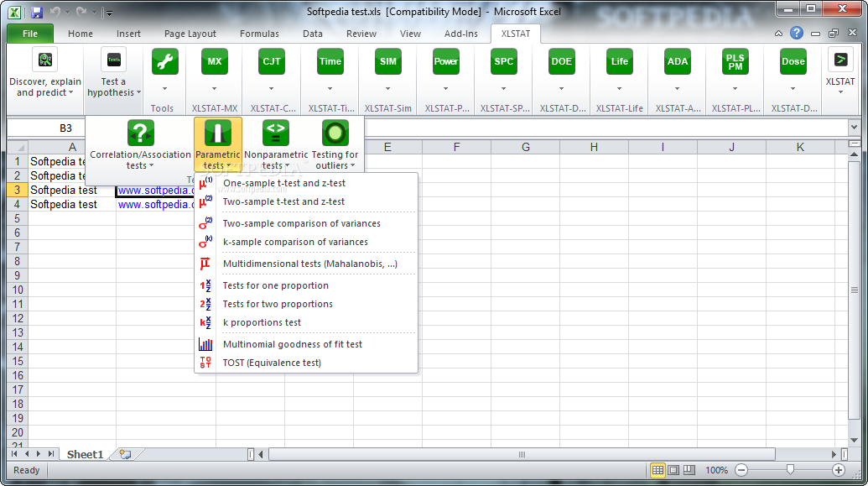Click the Excel Help question mark icon

[x=797, y=34]
